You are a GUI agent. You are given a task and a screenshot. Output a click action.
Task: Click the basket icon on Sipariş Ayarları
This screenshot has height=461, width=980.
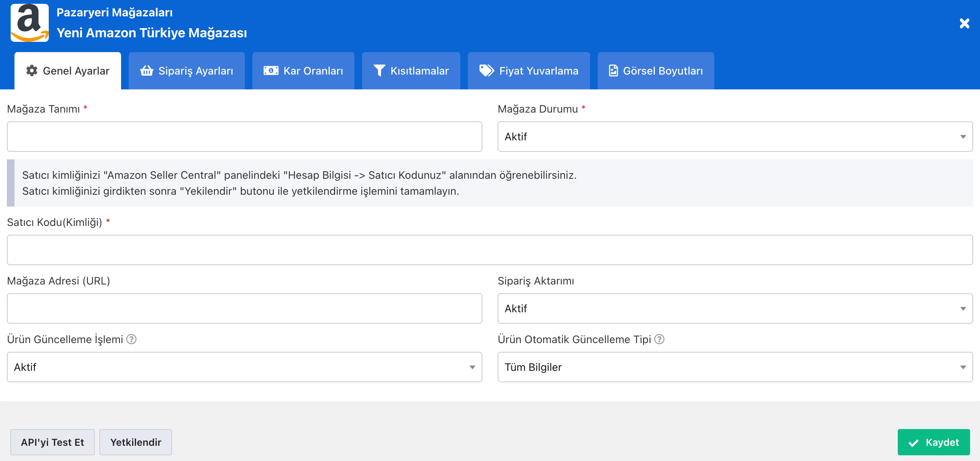click(147, 71)
